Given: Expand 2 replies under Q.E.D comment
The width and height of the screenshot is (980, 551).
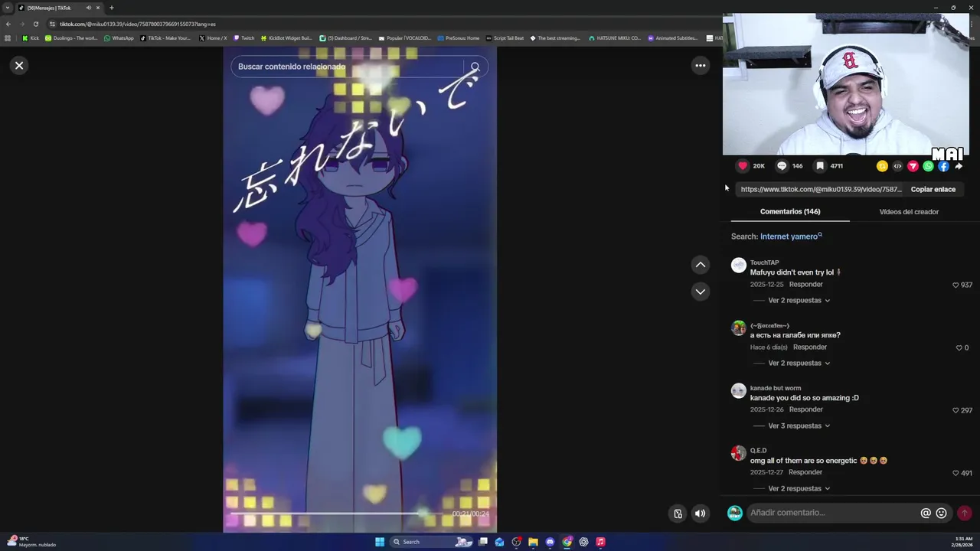Looking at the screenshot, I should tap(799, 489).
